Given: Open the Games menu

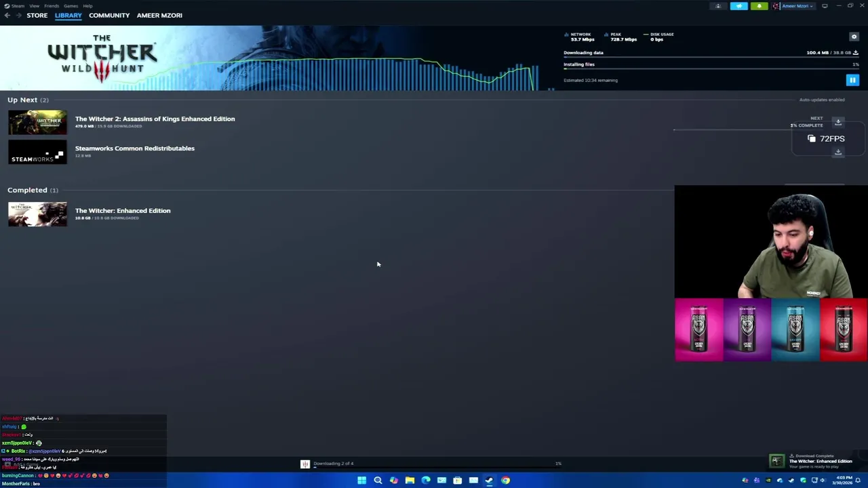Looking at the screenshot, I should pos(71,6).
